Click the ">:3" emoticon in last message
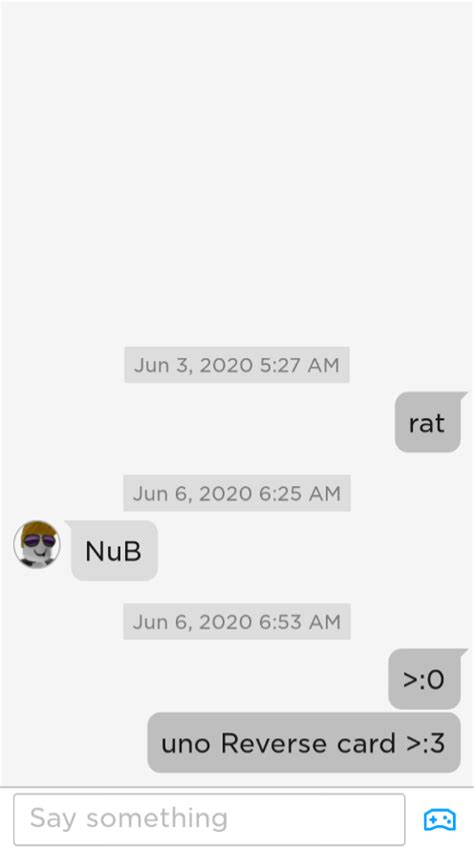The image size is (474, 852). tap(426, 743)
